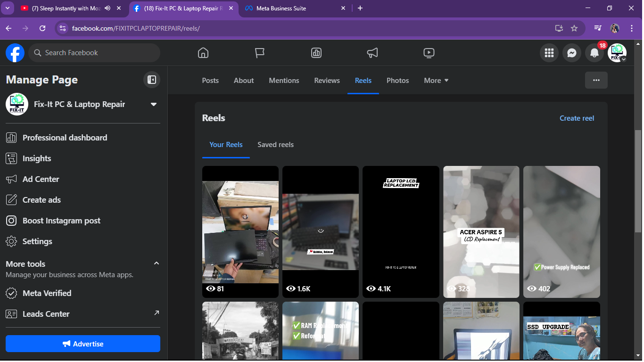Expand the More dropdown in page tabs
Screen dimensions: 644x362
coord(436,81)
